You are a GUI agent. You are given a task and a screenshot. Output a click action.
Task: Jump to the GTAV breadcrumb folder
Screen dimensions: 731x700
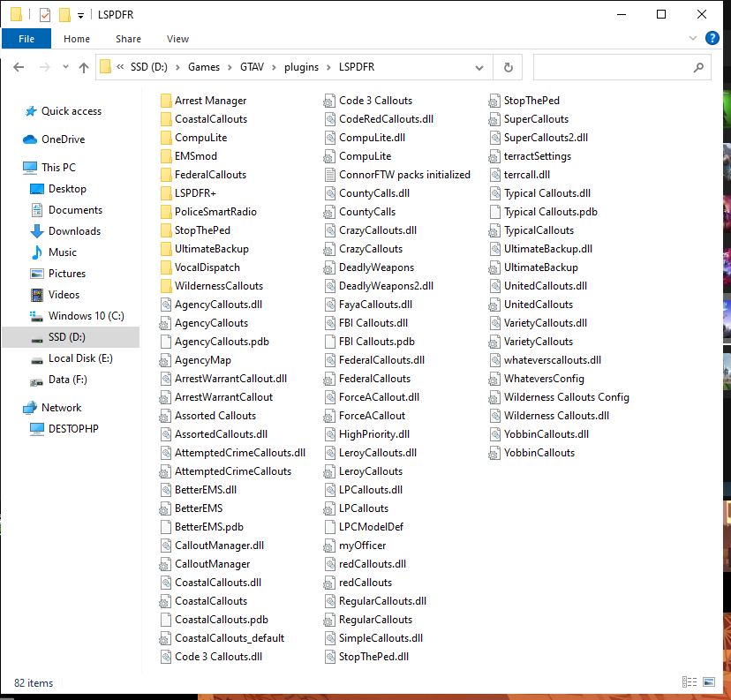coord(252,67)
